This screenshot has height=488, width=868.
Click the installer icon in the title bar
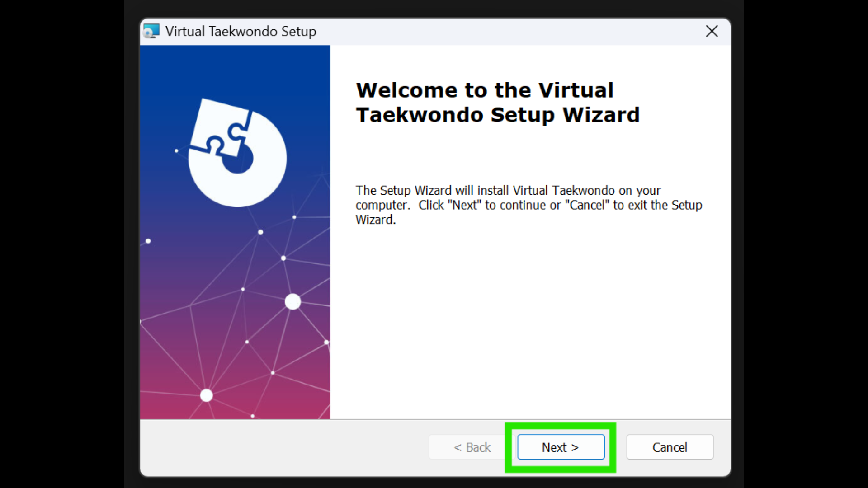point(151,31)
